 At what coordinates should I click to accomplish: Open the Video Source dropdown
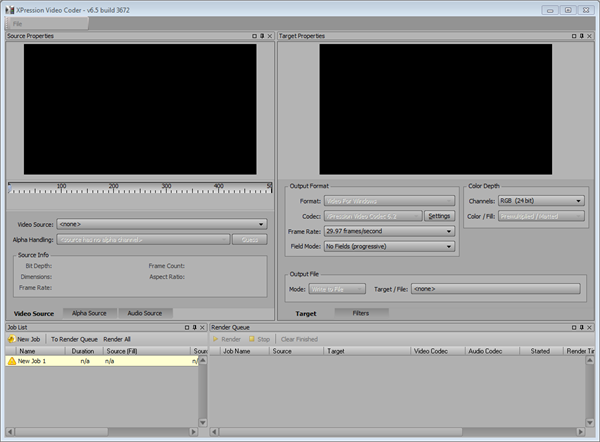point(162,224)
